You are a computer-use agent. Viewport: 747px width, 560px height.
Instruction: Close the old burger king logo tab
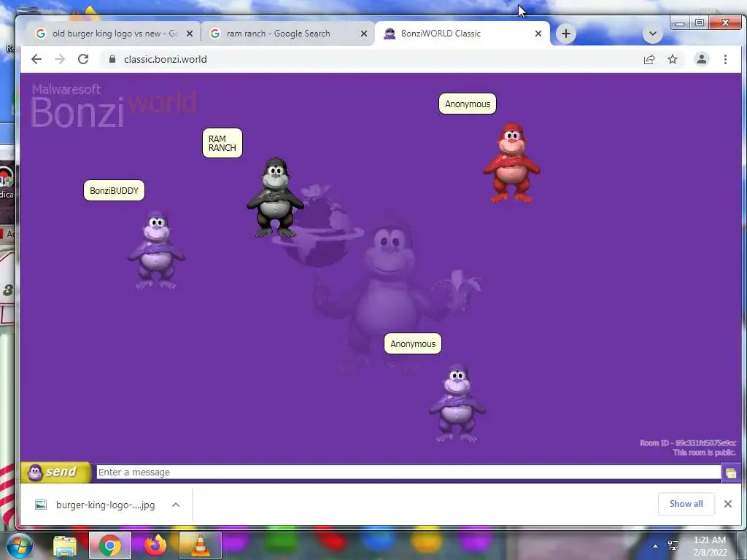point(190,34)
